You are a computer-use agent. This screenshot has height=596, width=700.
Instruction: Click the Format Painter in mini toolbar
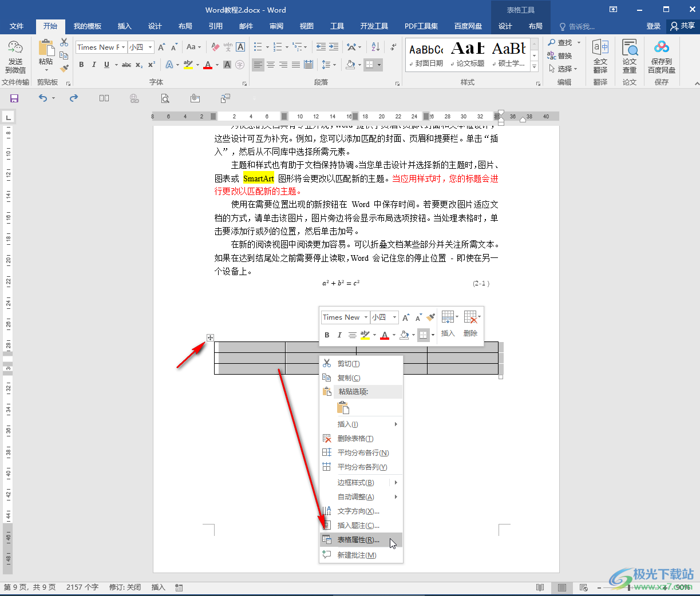coord(431,317)
